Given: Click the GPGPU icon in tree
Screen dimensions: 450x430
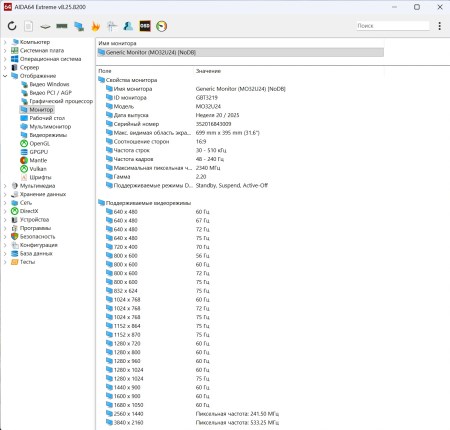Looking at the screenshot, I should 24,152.
